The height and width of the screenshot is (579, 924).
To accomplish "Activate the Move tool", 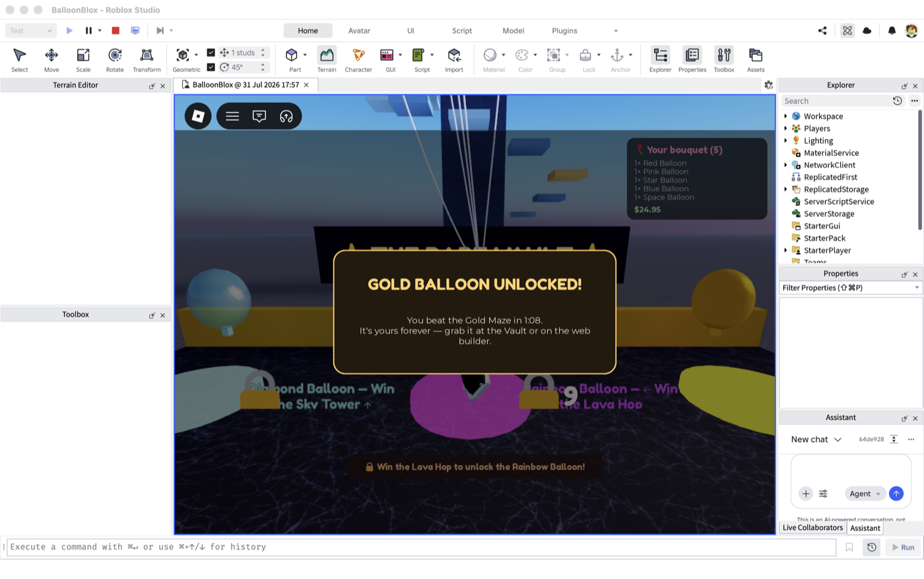I will pyautogui.click(x=51, y=59).
